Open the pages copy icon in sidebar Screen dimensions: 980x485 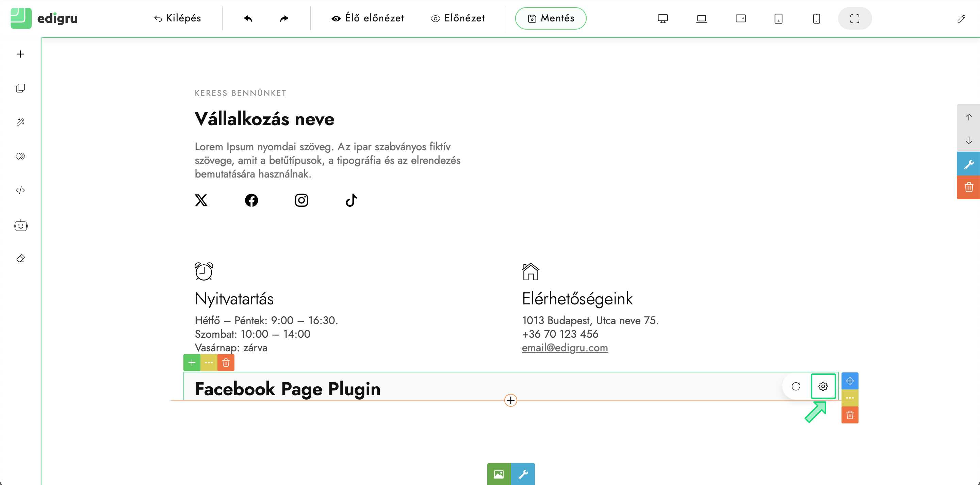tap(20, 88)
